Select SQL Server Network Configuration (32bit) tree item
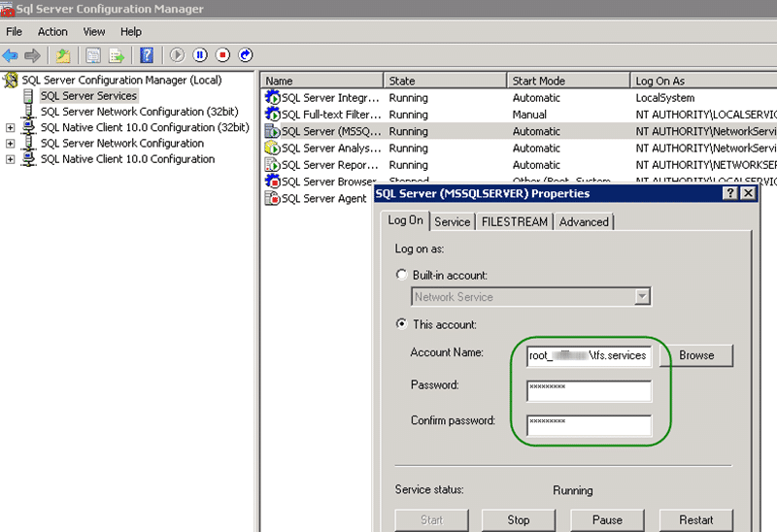Screen dimensions: 777x532 (x=139, y=112)
